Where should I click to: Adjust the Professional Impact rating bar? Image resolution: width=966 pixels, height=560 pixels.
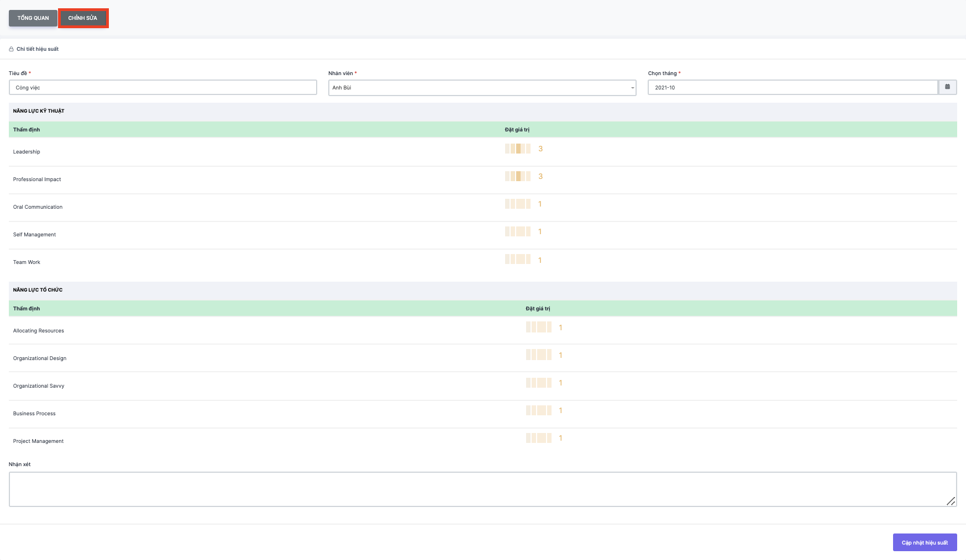pos(518,176)
